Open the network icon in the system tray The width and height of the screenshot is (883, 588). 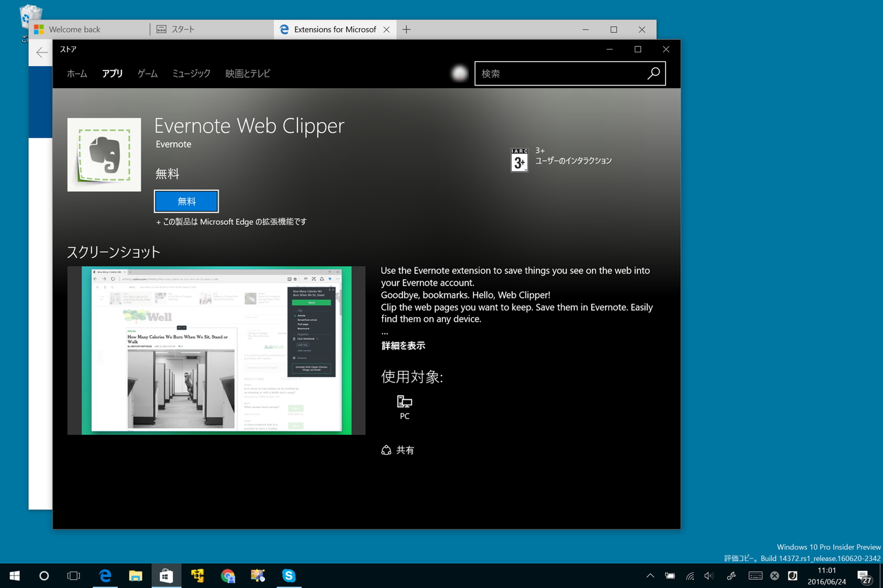689,576
